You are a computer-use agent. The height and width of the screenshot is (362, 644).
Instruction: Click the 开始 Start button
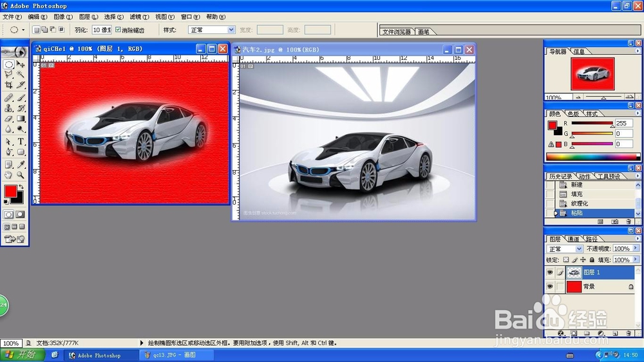click(x=23, y=355)
